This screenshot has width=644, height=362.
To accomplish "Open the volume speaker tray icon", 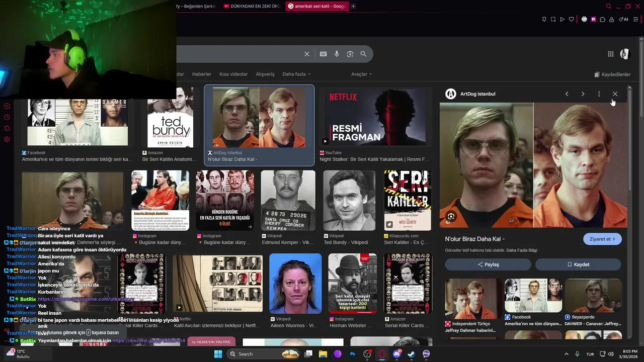I will pos(611,354).
